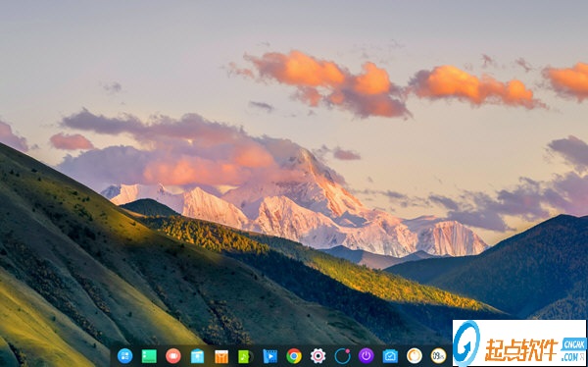Launch the green music player dock icon

(x=246, y=356)
